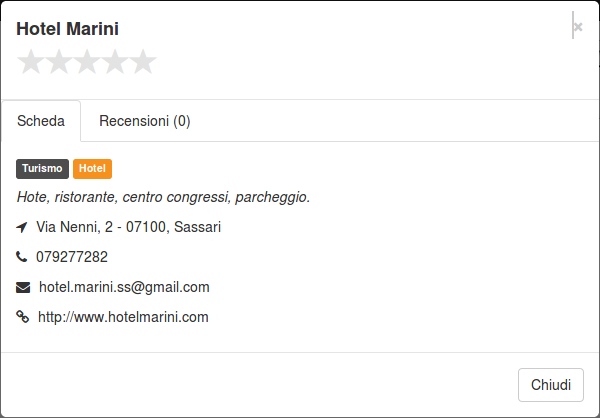Rate with the first star
The image size is (600, 418).
[31, 62]
